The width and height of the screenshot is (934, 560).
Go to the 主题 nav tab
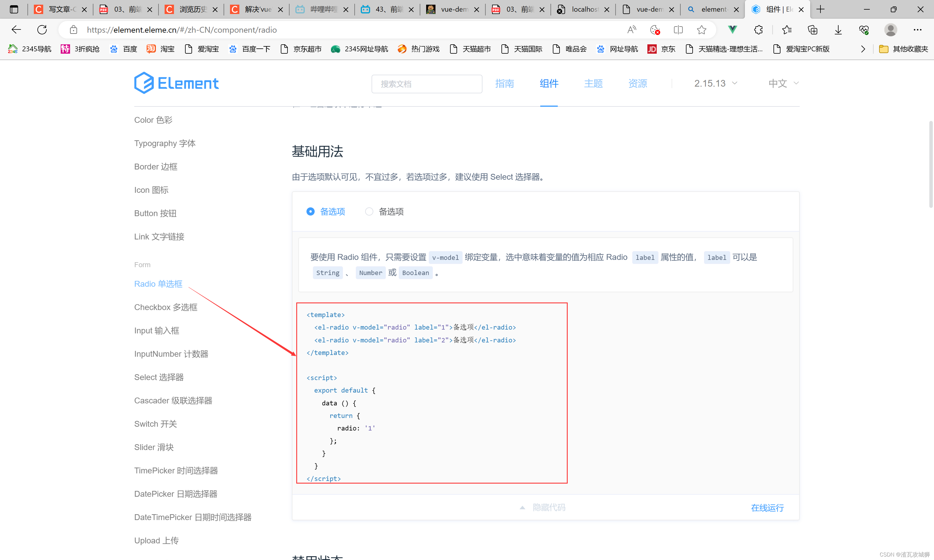(x=593, y=83)
